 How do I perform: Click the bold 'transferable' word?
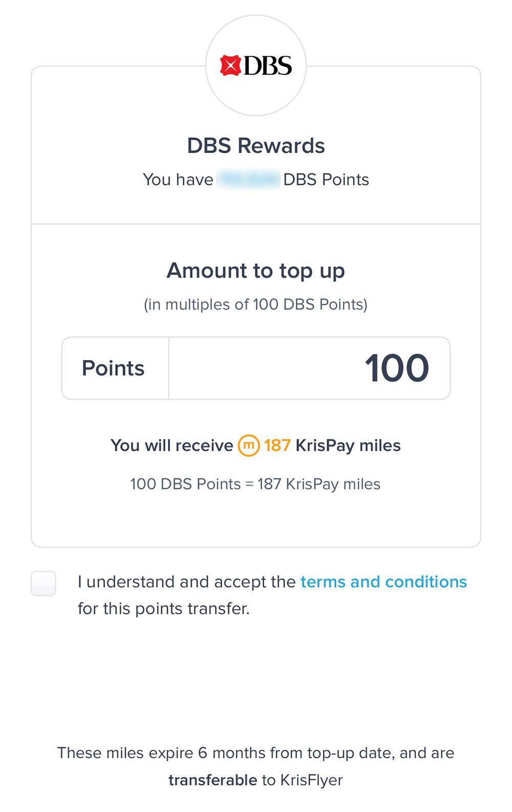pyautogui.click(x=212, y=780)
